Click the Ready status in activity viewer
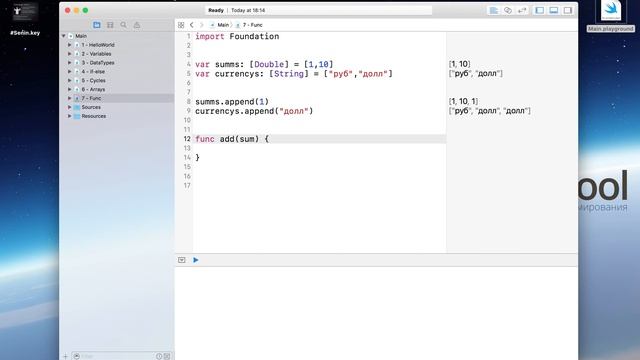640x360 pixels. [x=216, y=11]
